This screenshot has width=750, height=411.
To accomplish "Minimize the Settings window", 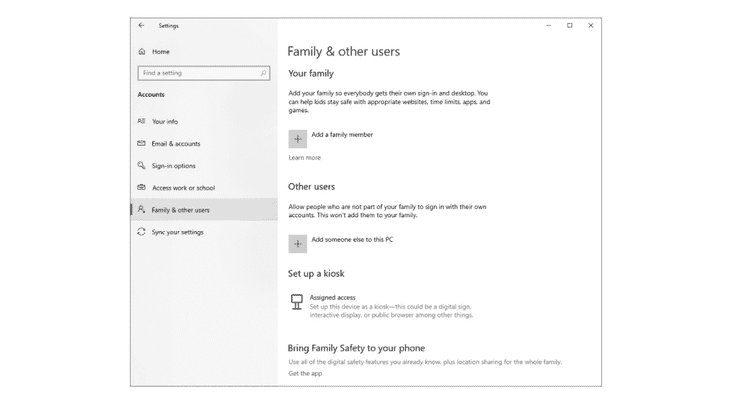I will coord(549,25).
